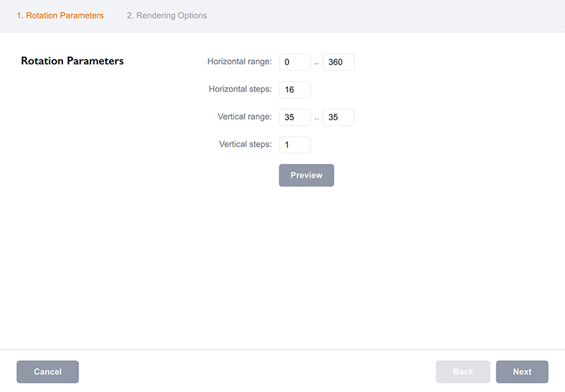Click the horizontal range start field
Image resolution: width=565 pixels, height=392 pixels.
tap(294, 62)
